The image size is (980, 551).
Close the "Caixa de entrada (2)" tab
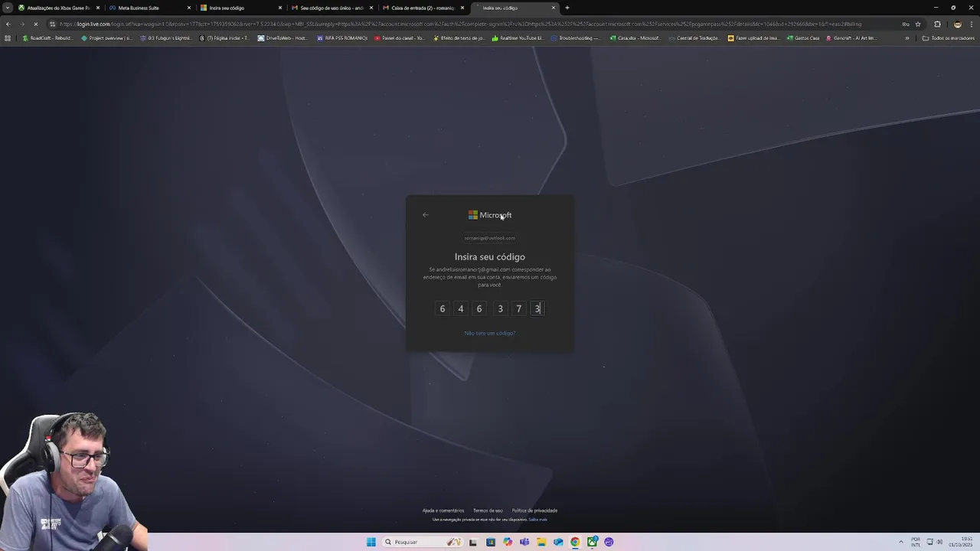pyautogui.click(x=462, y=8)
